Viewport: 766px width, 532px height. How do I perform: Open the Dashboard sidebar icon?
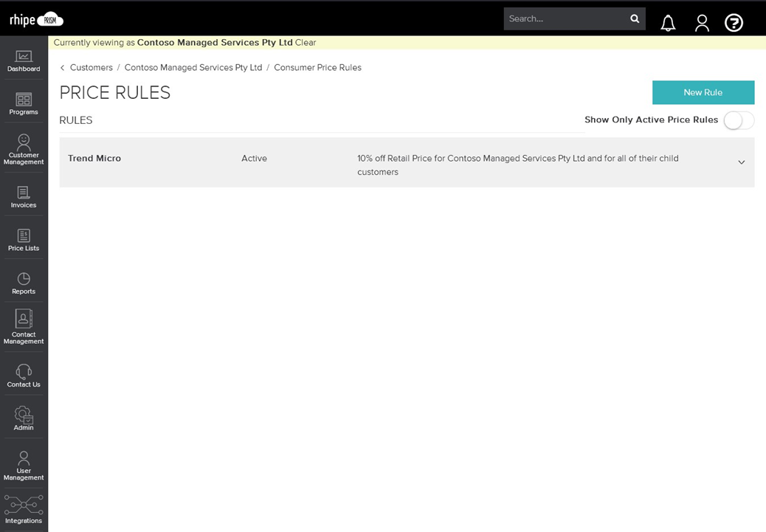pyautogui.click(x=24, y=61)
